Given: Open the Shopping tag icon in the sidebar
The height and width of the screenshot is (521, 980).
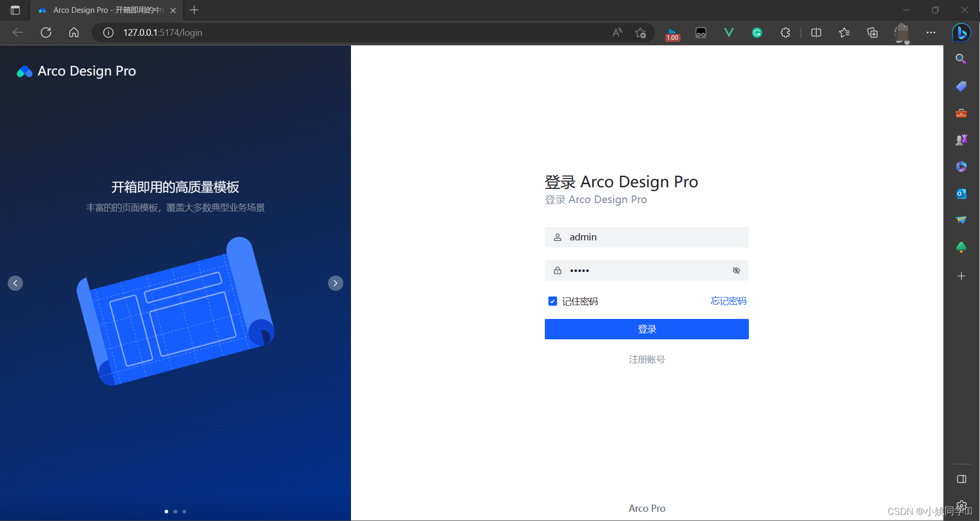Looking at the screenshot, I should tap(961, 86).
